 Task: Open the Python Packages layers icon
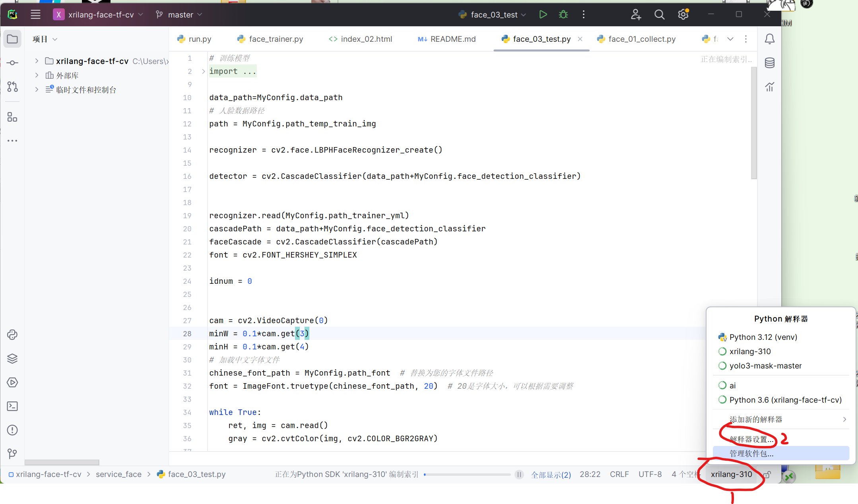coord(12,359)
